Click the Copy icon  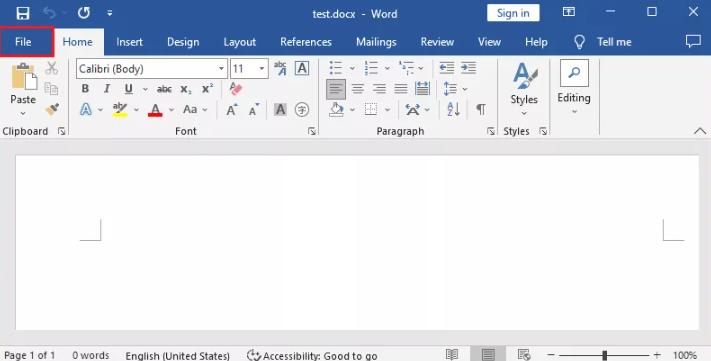(51, 88)
